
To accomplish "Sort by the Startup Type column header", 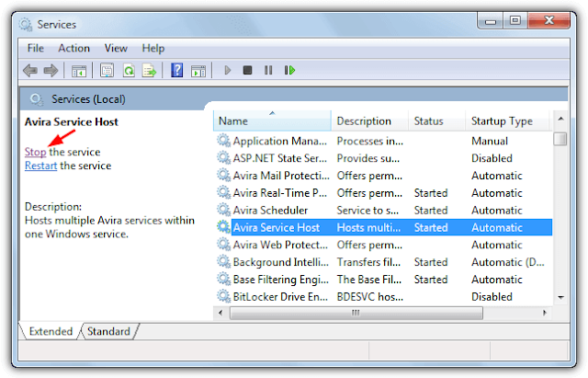I will point(507,120).
